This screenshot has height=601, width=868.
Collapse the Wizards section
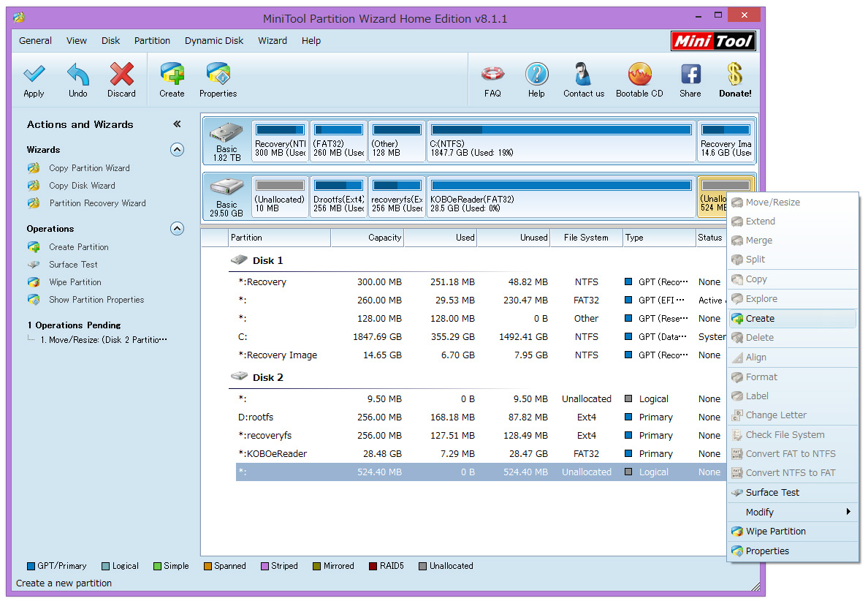point(177,150)
